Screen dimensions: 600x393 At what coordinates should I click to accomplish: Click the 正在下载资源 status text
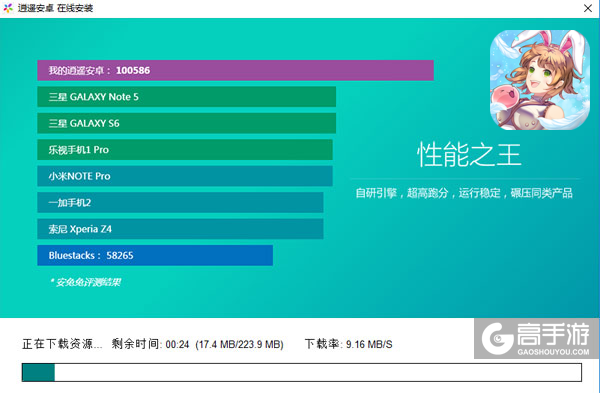click(x=62, y=344)
